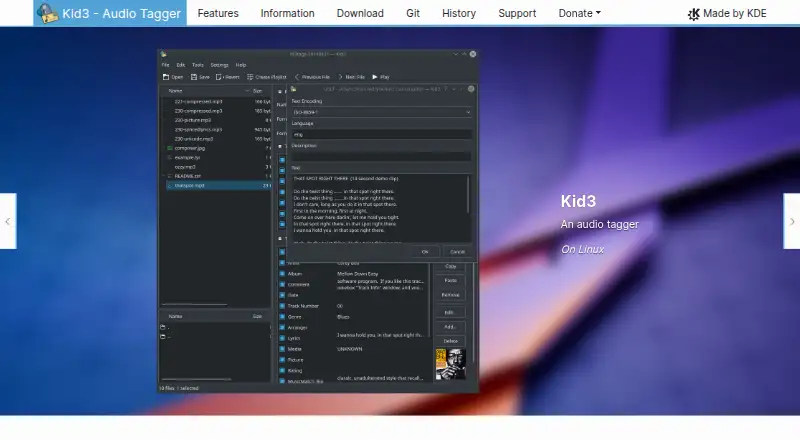Click the Kid3 app icon in main title bar

(x=164, y=54)
